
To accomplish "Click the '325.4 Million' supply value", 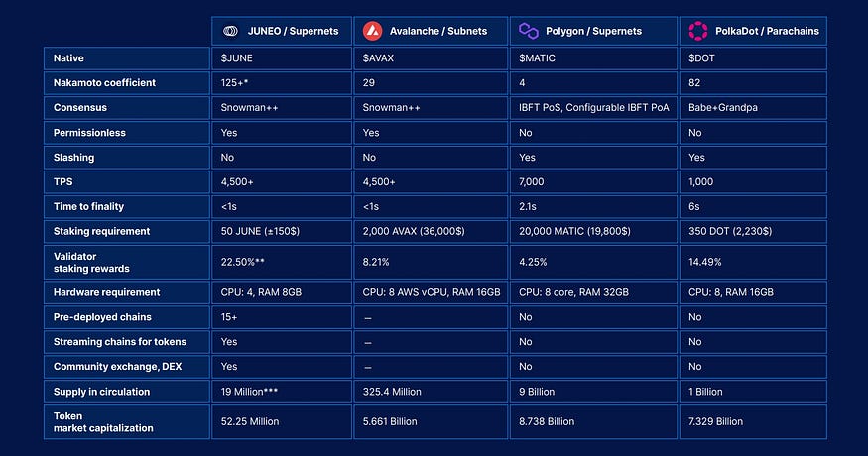I will point(392,392).
